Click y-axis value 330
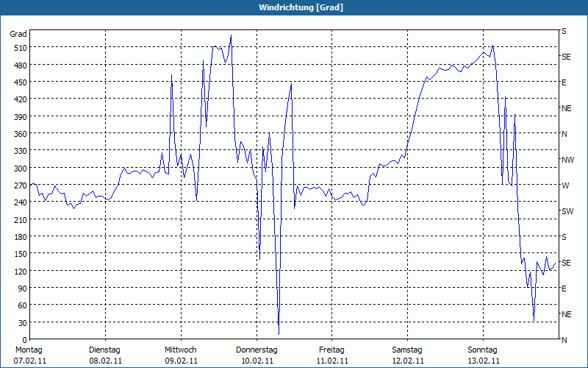588x368 pixels. [x=21, y=151]
